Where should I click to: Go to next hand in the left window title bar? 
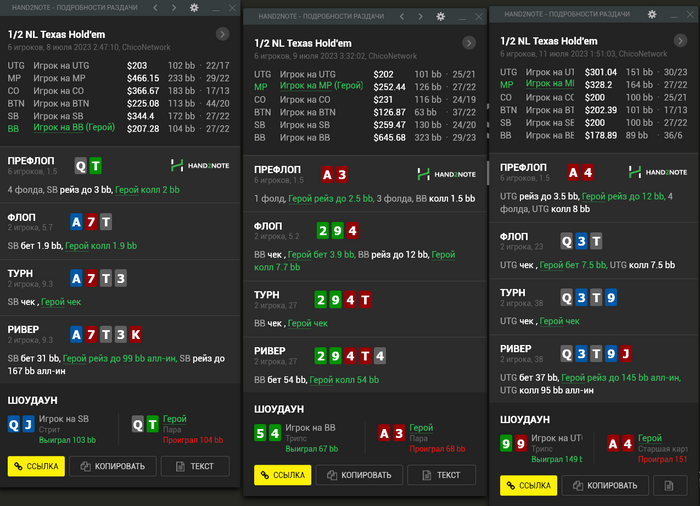click(x=174, y=8)
